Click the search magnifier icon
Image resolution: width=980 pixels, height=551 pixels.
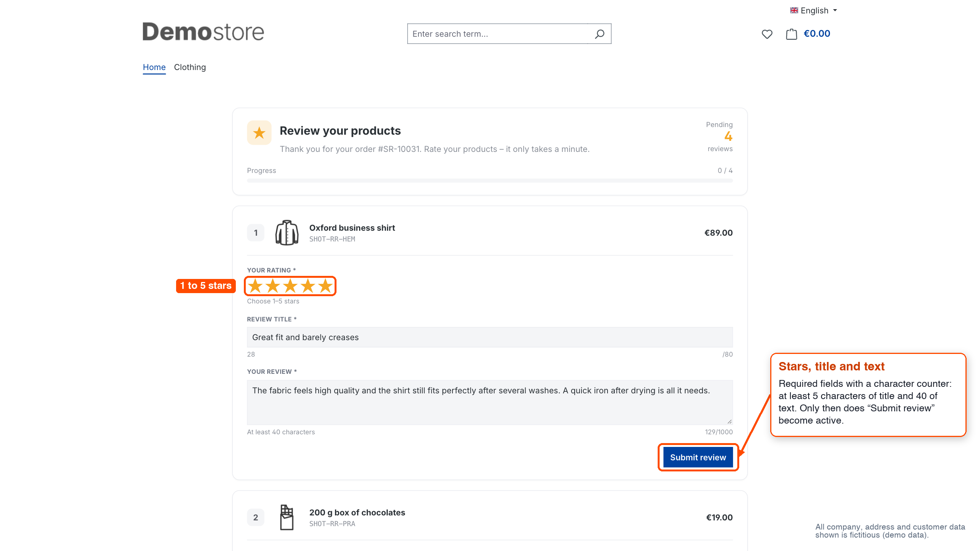point(599,34)
